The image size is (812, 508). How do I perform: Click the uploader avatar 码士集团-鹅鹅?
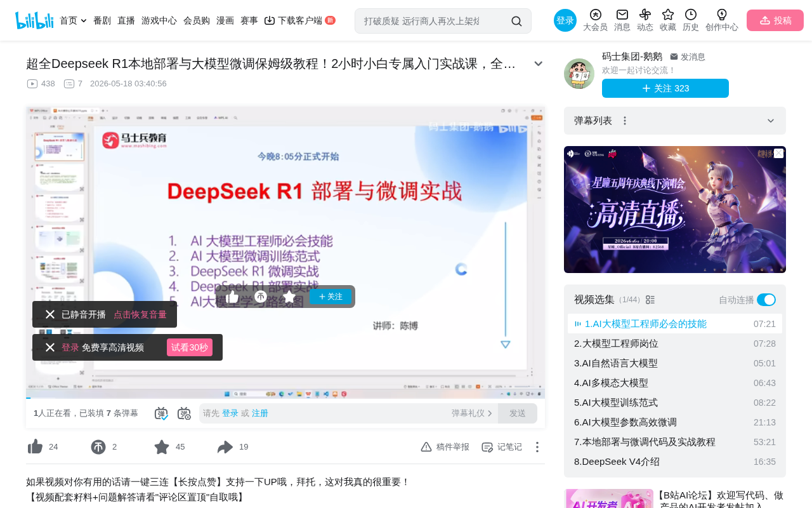point(579,74)
